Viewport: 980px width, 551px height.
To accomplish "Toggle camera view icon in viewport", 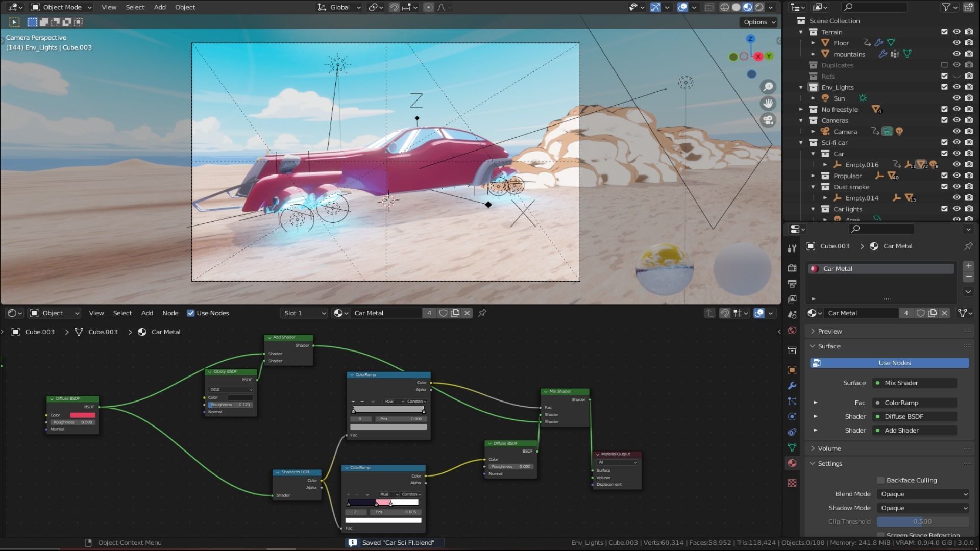I will (768, 120).
